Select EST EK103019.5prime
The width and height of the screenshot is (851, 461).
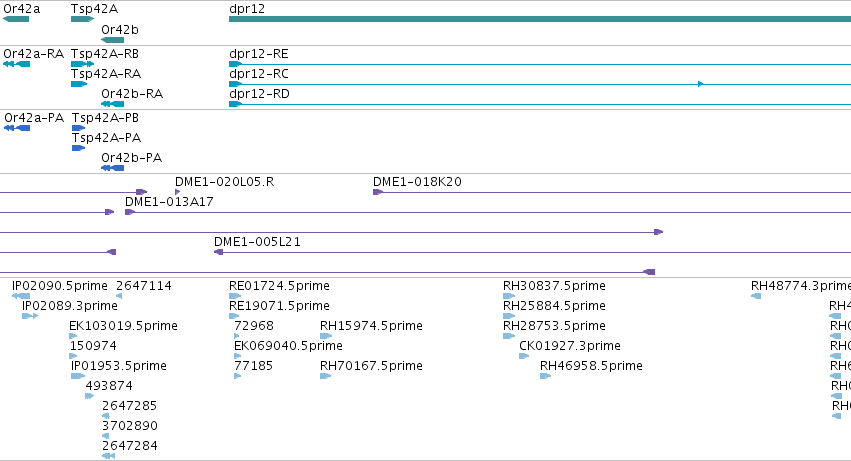coord(73,336)
